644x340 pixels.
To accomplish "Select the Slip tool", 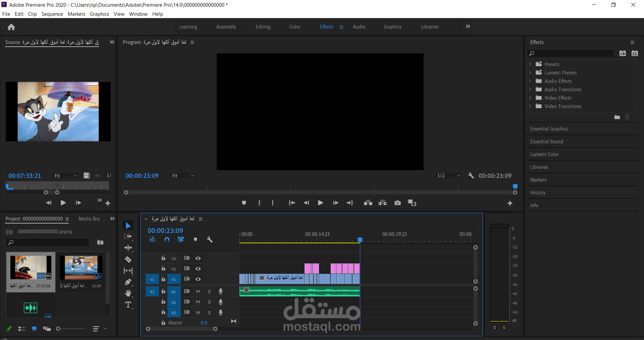I will click(x=128, y=271).
